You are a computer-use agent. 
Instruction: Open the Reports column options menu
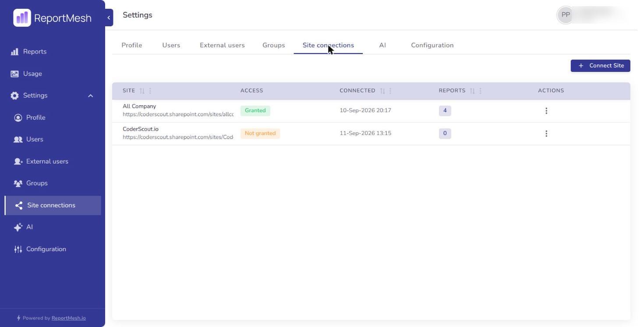click(481, 91)
